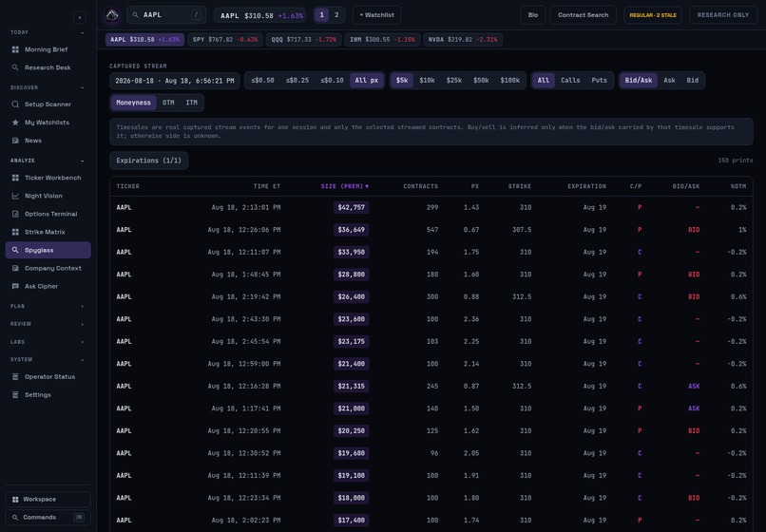Open Company Context icon
This screenshot has height=532, width=766.
click(15, 268)
